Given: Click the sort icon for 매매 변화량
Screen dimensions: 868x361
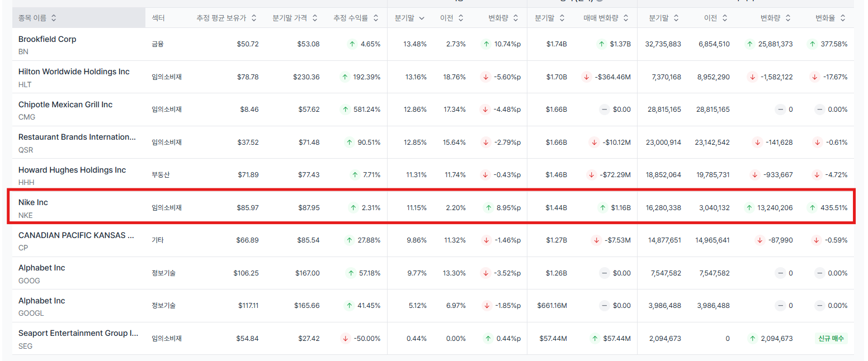Looking at the screenshot, I should [x=626, y=18].
